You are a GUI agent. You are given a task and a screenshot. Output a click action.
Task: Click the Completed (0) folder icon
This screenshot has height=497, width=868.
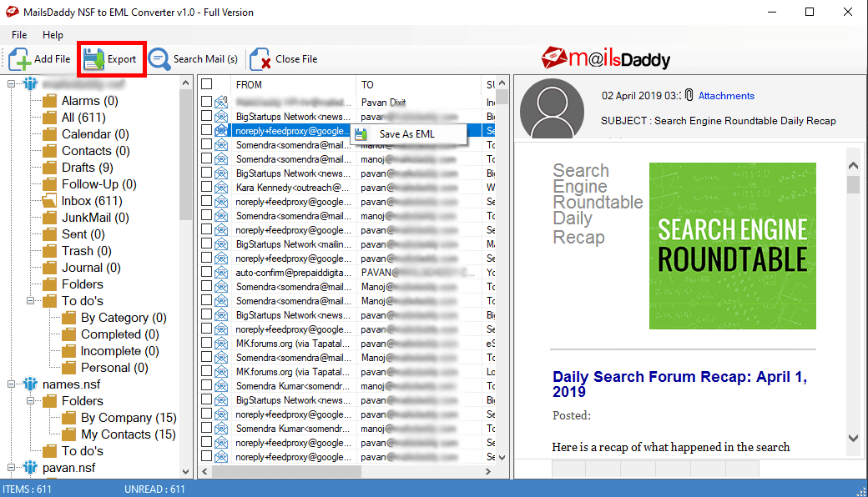pos(69,334)
